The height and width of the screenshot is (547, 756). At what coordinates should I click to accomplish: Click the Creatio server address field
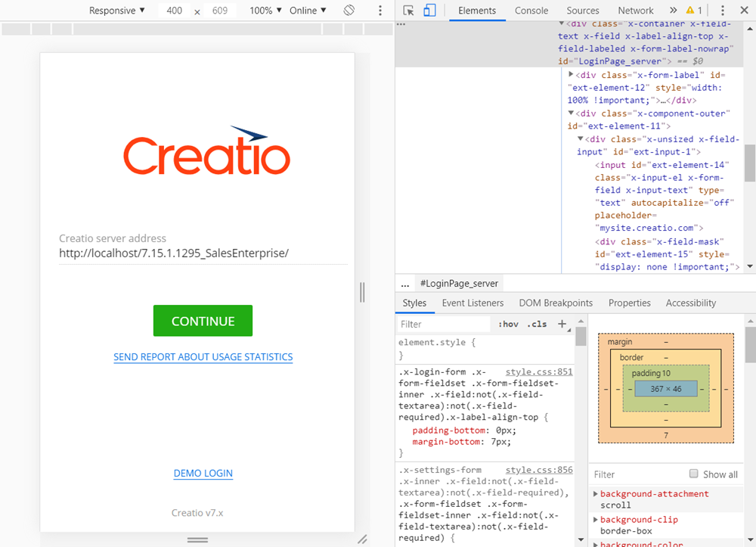203,253
